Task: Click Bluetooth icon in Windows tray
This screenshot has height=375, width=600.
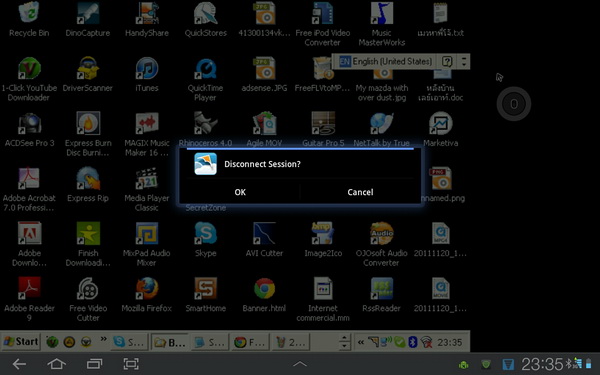Action: tap(412, 342)
